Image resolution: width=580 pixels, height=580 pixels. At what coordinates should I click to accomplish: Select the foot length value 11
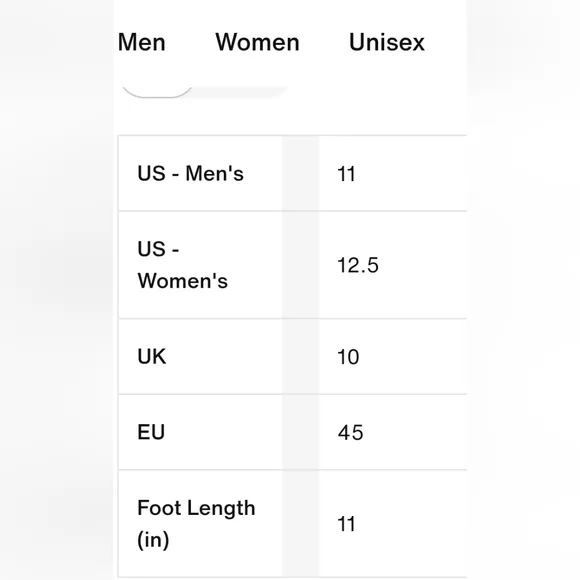point(346,524)
